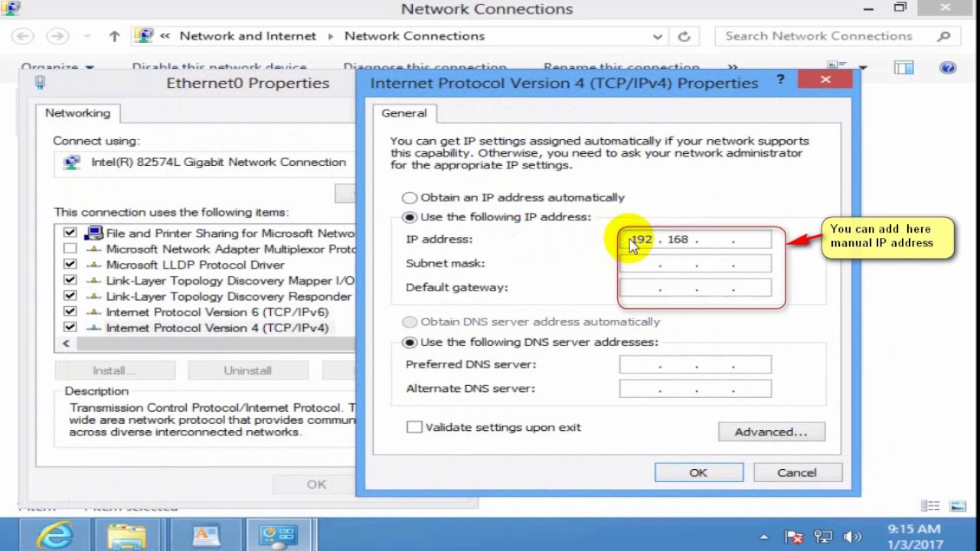Click Network and Internet breadcrumb

[247, 36]
